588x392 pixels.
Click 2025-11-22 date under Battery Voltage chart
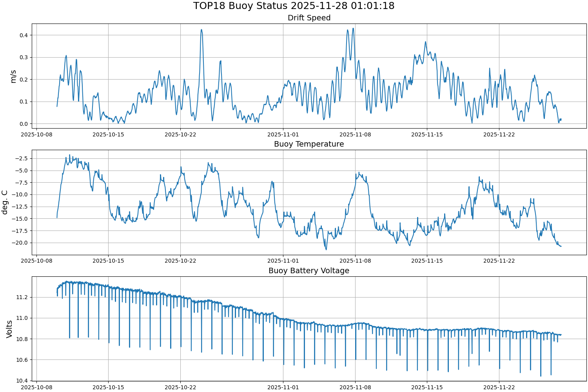coord(499,387)
